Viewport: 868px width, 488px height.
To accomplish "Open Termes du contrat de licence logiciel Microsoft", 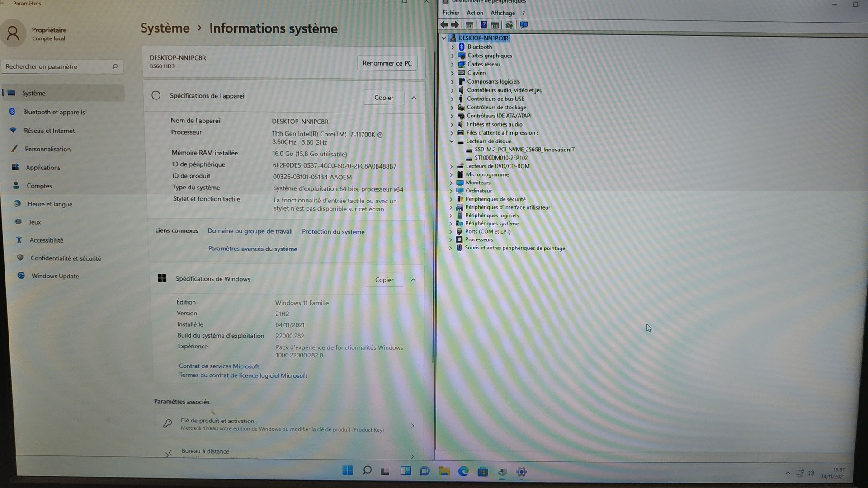I will tap(243, 375).
